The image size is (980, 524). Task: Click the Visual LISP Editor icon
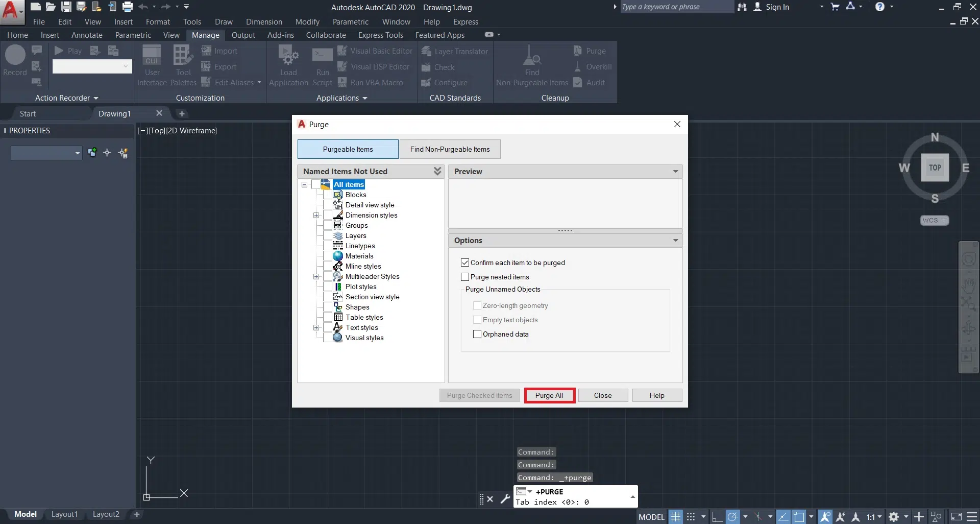[342, 67]
